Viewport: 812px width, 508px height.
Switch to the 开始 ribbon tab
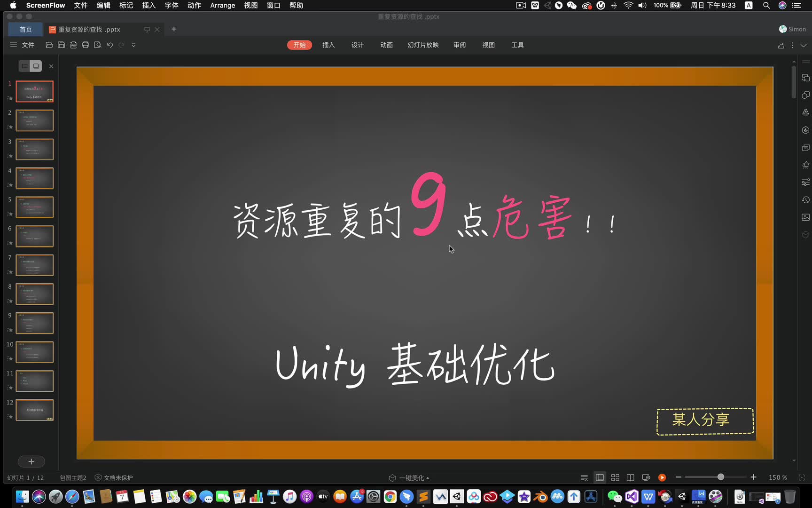(x=299, y=45)
